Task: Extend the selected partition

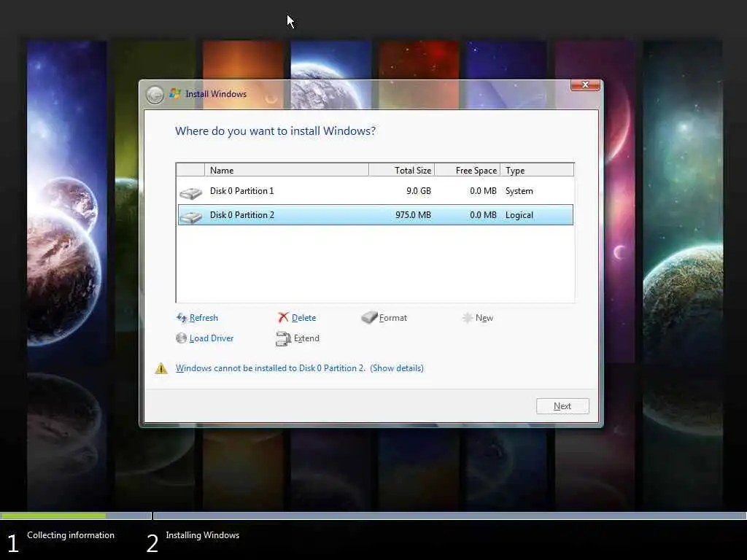Action: click(x=306, y=338)
